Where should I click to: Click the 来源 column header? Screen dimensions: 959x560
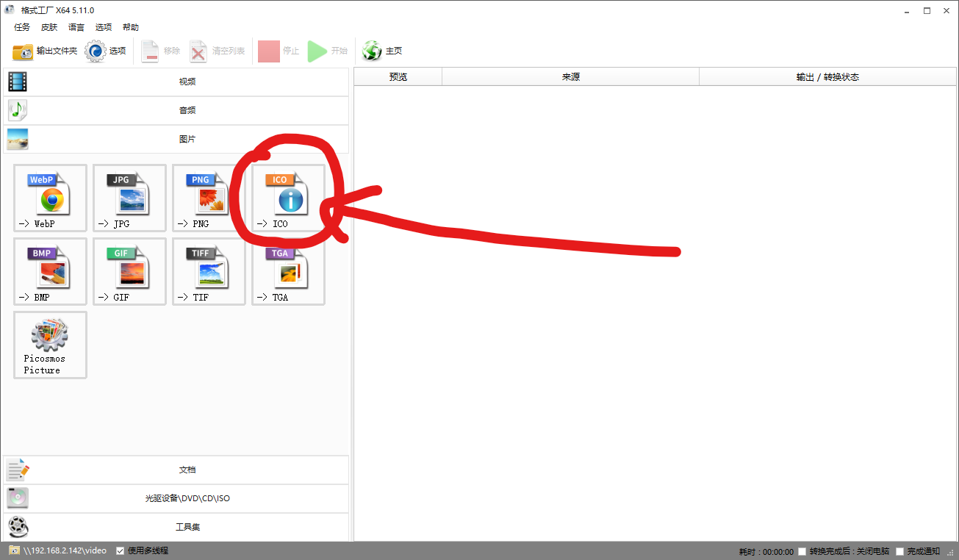[570, 77]
